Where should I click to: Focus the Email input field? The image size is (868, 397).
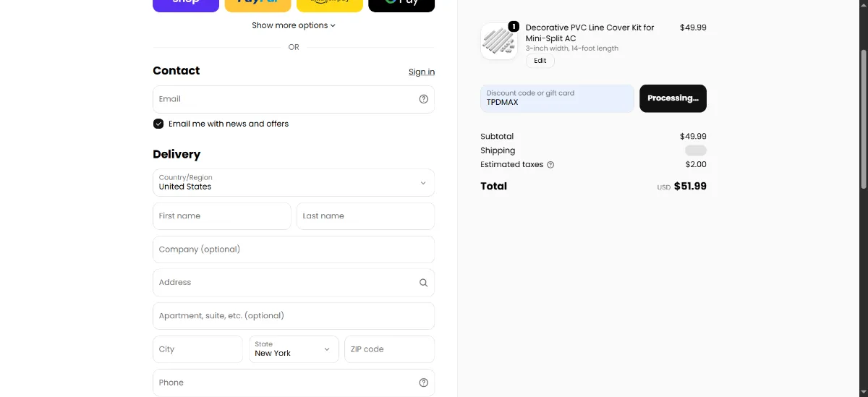294,99
